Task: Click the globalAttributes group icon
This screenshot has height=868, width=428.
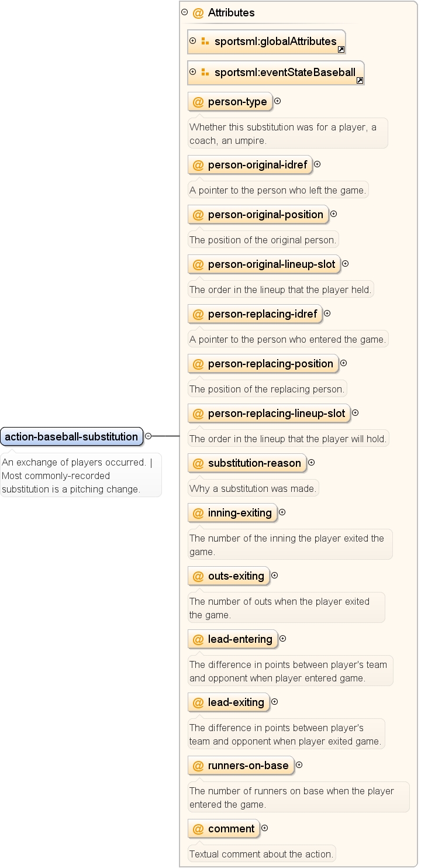Action: pos(205,42)
